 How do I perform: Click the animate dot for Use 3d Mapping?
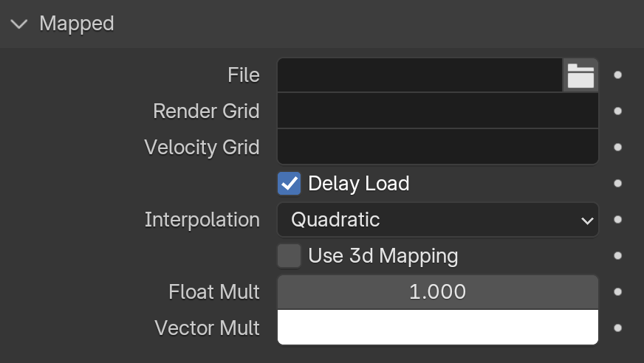(x=617, y=255)
